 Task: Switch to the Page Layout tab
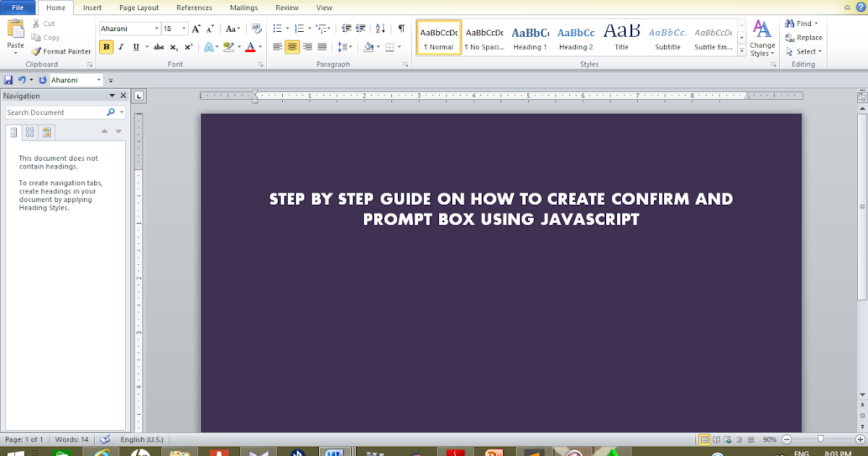138,8
